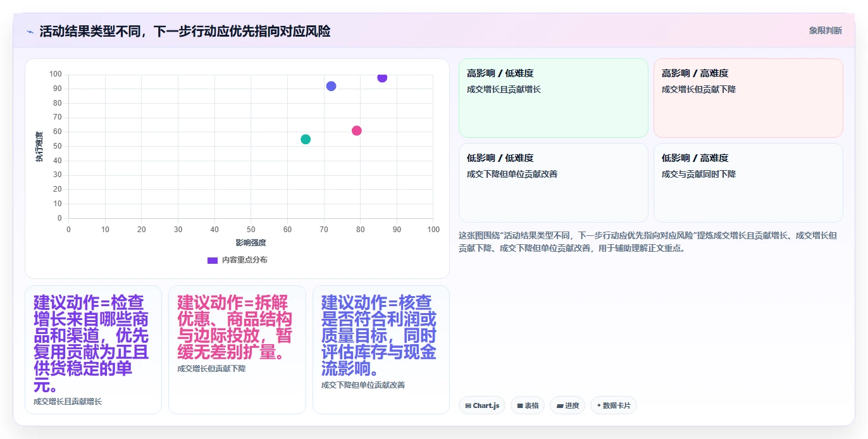Click the pink 建议动作=拆解优惠 card heading

click(235, 327)
